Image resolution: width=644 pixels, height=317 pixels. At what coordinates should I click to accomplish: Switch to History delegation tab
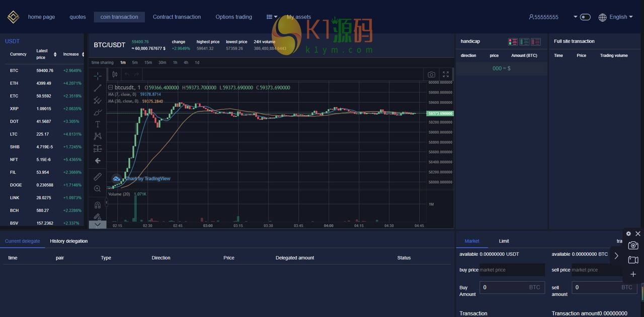pos(69,241)
